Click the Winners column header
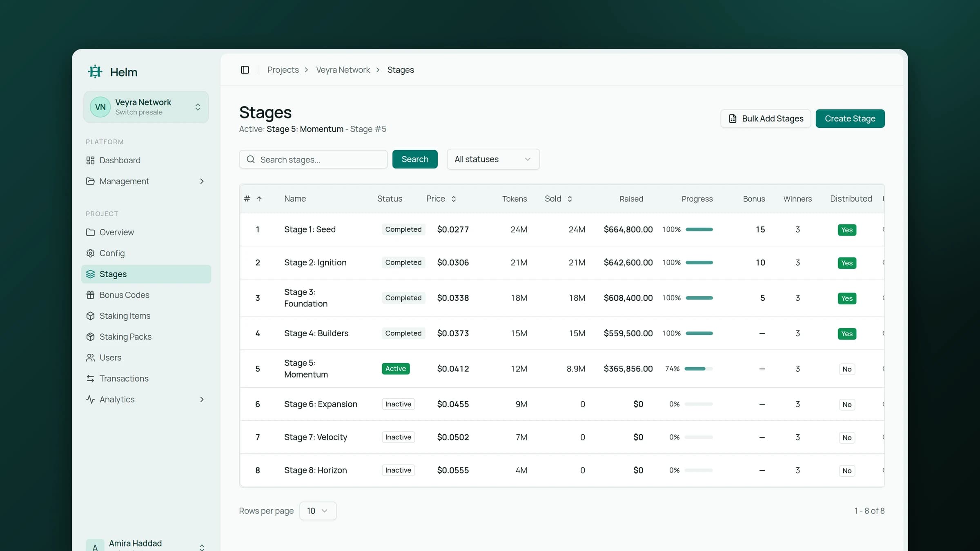Screen dimensions: 980x551 (797, 199)
